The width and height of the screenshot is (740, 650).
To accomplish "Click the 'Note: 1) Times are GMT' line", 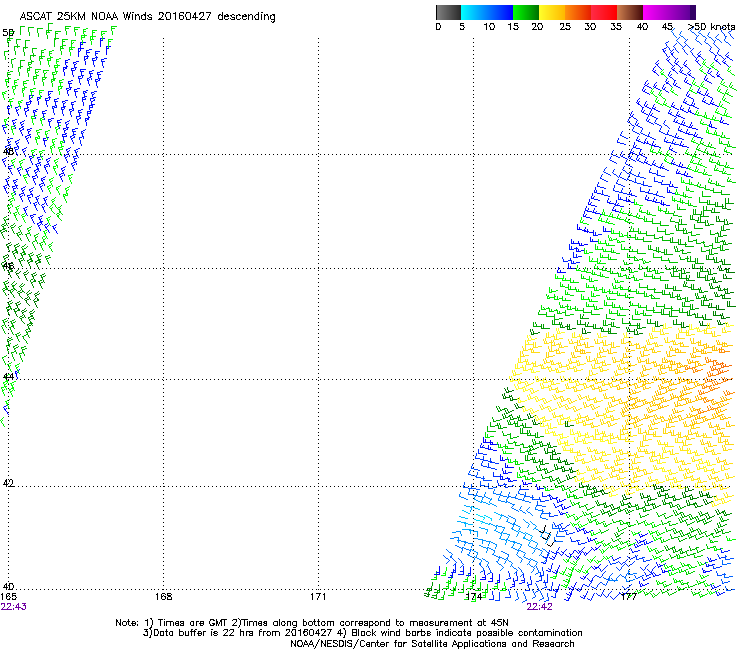I will point(311,623).
